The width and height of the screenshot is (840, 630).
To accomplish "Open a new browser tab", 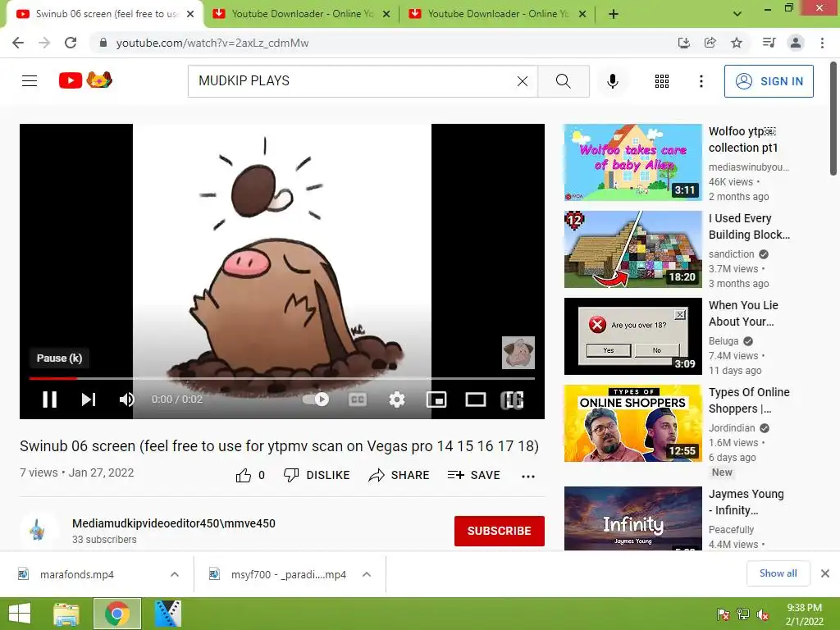I will click(614, 14).
